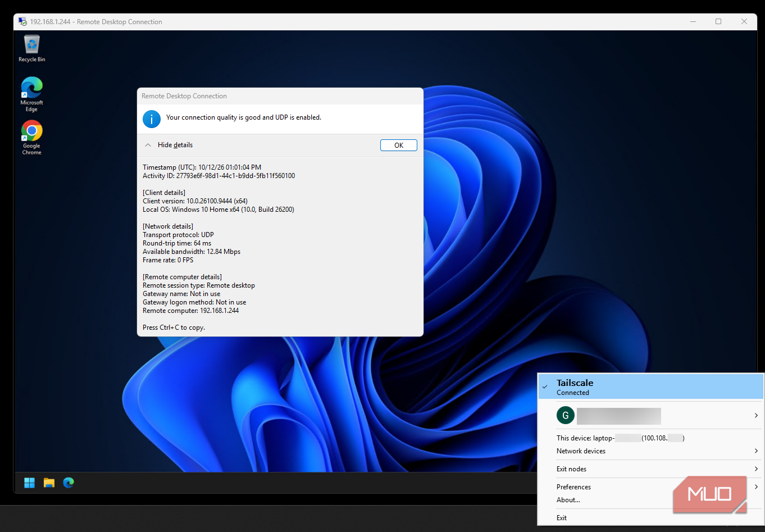
Task: Click the Press Ctrl+C to copy hint
Action: pyautogui.click(x=174, y=328)
